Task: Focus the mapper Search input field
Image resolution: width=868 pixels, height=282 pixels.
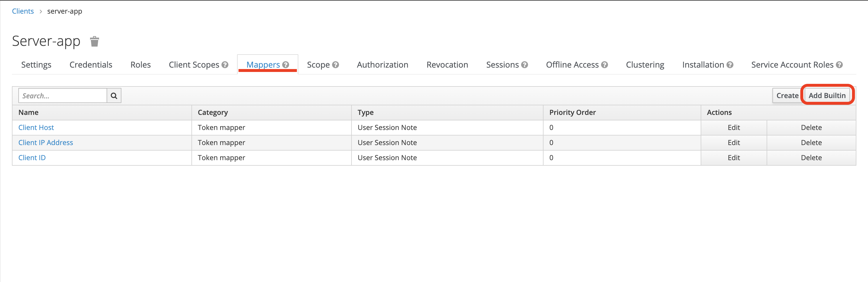Action: (63, 95)
